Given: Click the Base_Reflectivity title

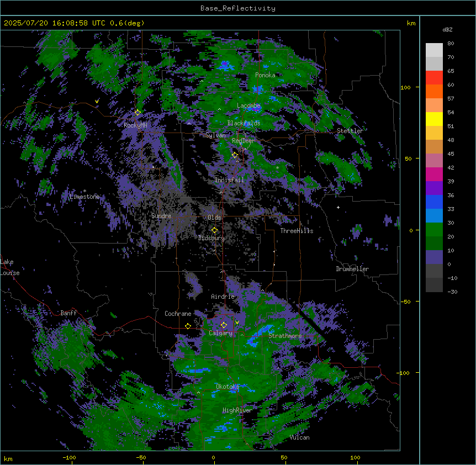Looking at the screenshot, I should coord(238,8).
